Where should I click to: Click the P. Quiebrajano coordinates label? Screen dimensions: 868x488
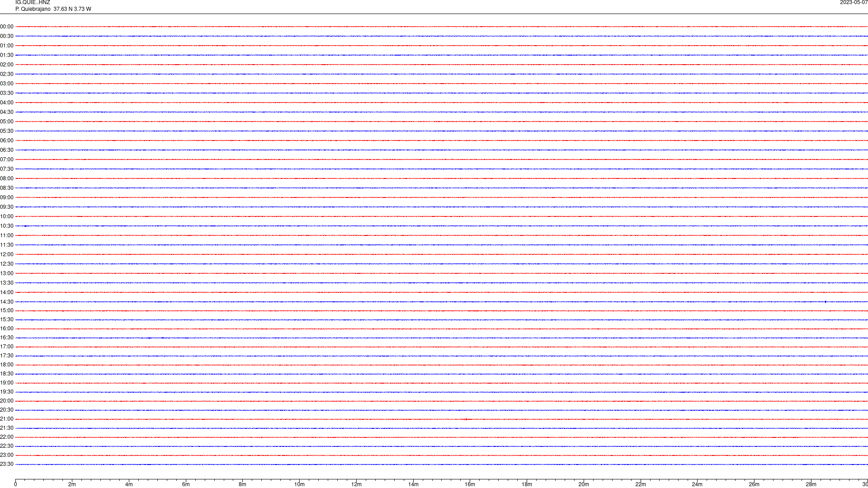coord(53,9)
